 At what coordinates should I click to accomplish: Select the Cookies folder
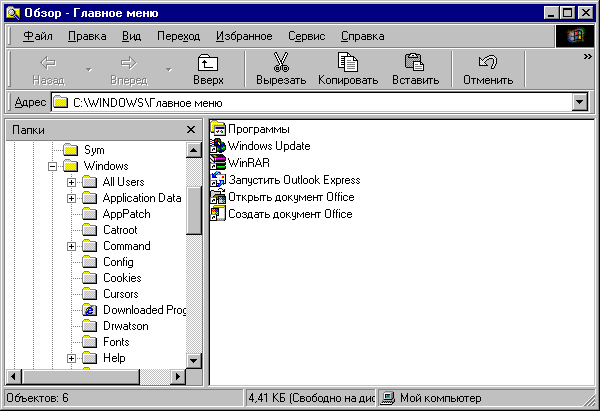coord(122,278)
